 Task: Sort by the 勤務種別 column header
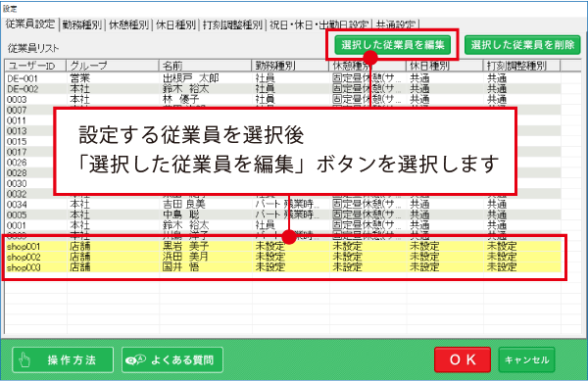click(290, 66)
